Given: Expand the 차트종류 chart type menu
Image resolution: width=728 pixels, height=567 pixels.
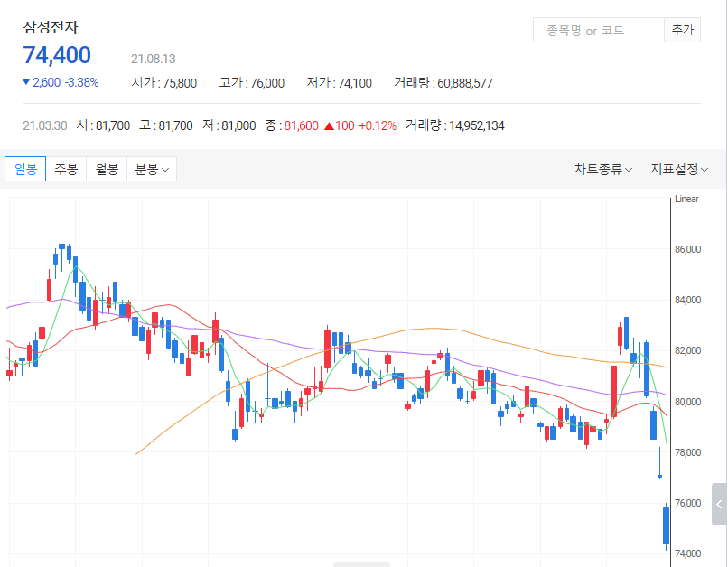Looking at the screenshot, I should pos(603,170).
